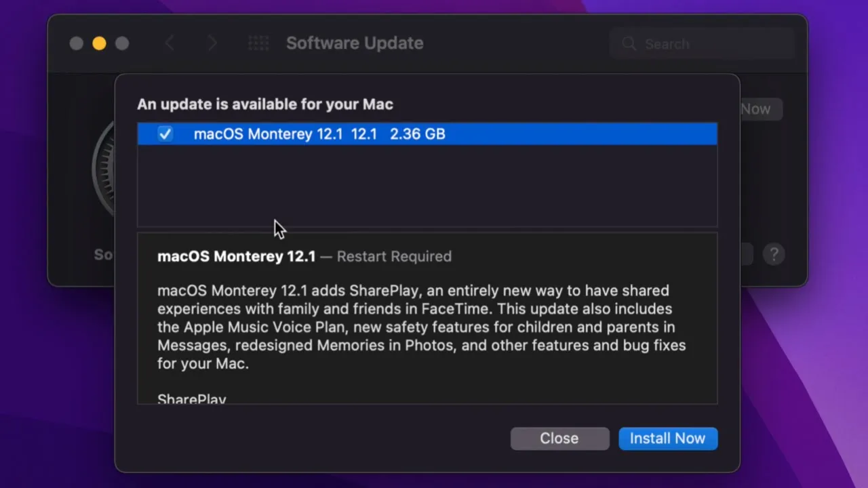The width and height of the screenshot is (868, 488).
Task: Close the update details dialog
Action: [x=559, y=439]
